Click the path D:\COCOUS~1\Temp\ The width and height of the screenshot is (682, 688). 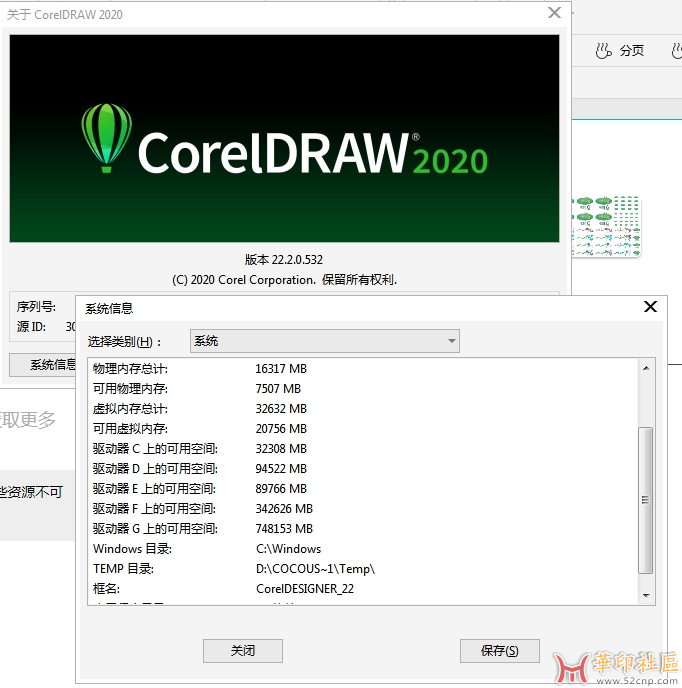(315, 569)
